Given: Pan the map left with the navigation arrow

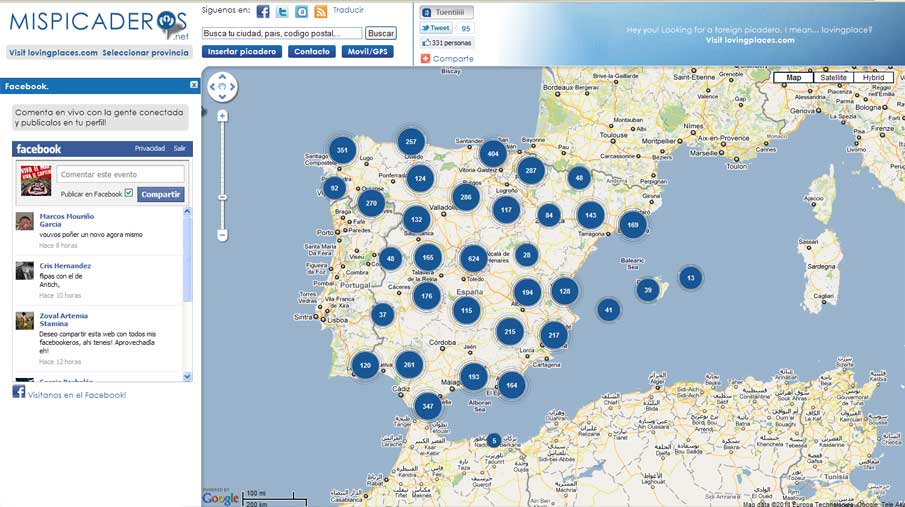Looking at the screenshot, I should [x=212, y=87].
